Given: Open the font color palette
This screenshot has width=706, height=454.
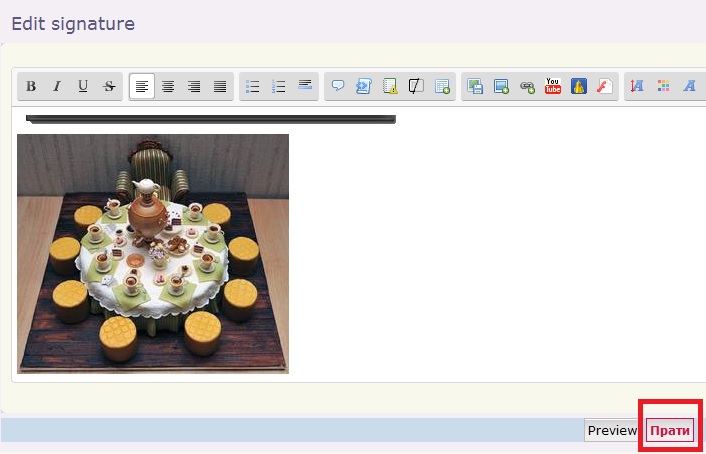Looking at the screenshot, I should pos(663,86).
